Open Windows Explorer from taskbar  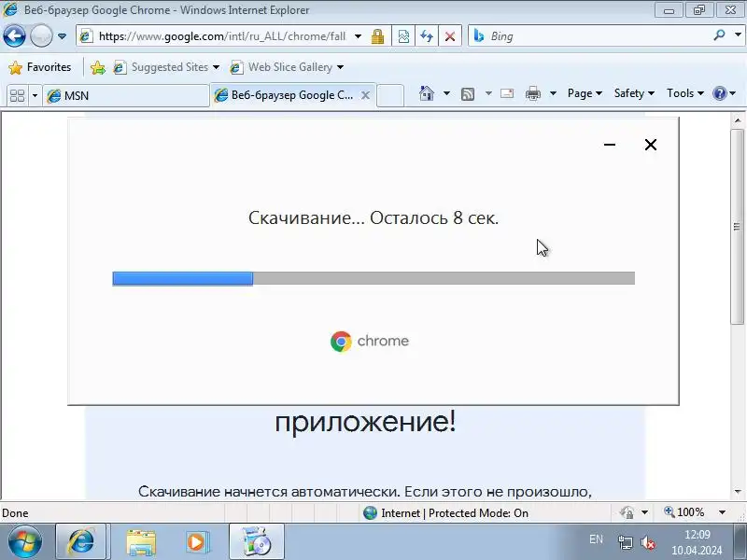[141, 542]
